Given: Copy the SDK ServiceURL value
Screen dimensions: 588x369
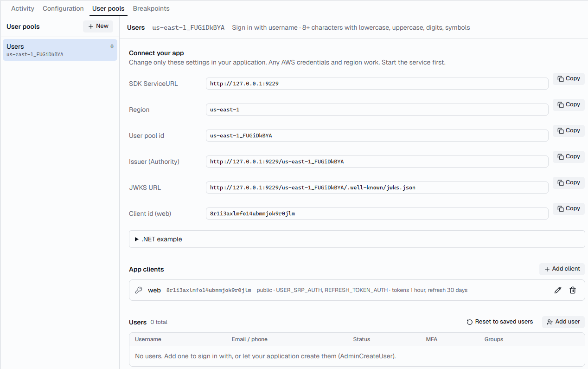Looking at the screenshot, I should tap(569, 78).
